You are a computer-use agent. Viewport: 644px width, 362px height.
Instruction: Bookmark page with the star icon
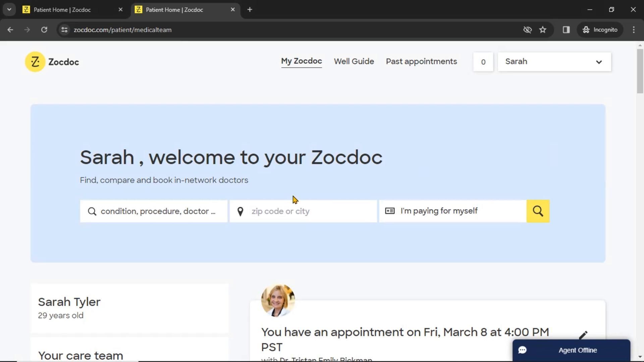(x=543, y=30)
